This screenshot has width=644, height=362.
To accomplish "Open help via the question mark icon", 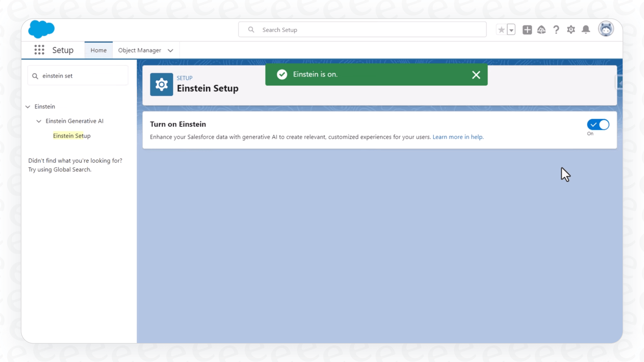I will coord(556,29).
